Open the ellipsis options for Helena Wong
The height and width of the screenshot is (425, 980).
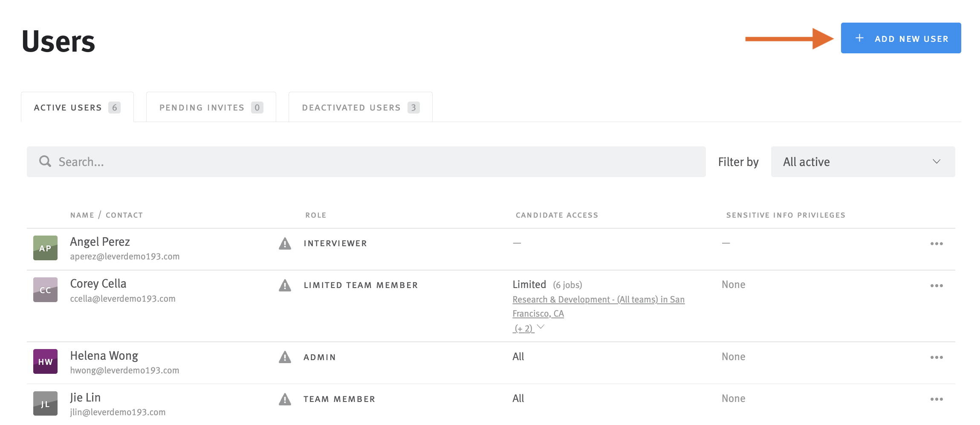point(936,357)
